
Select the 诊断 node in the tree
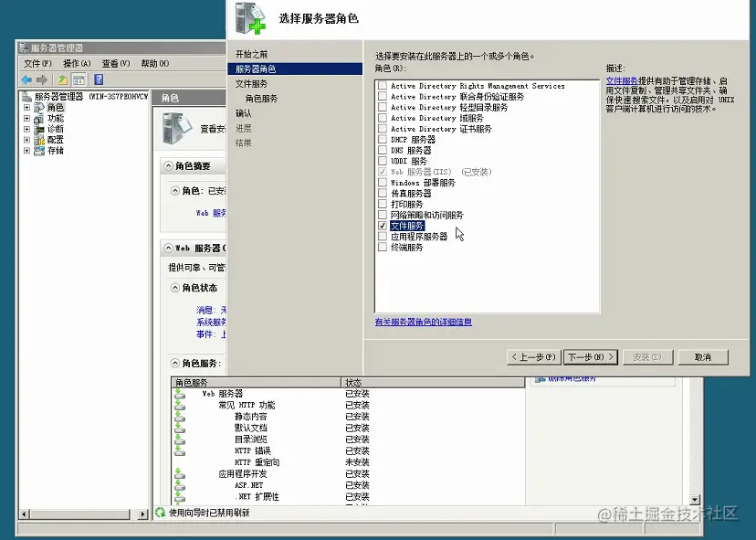click(56, 129)
